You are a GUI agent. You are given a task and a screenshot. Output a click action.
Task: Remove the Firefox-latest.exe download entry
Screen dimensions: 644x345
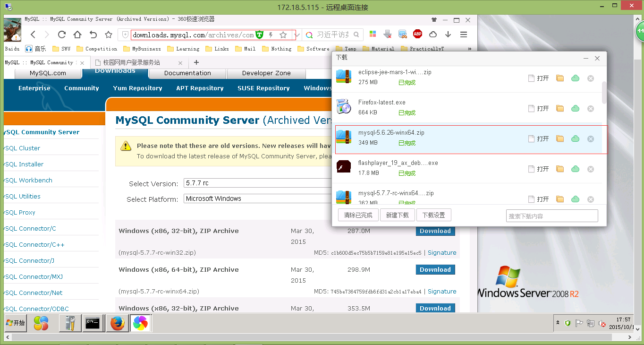(590, 108)
